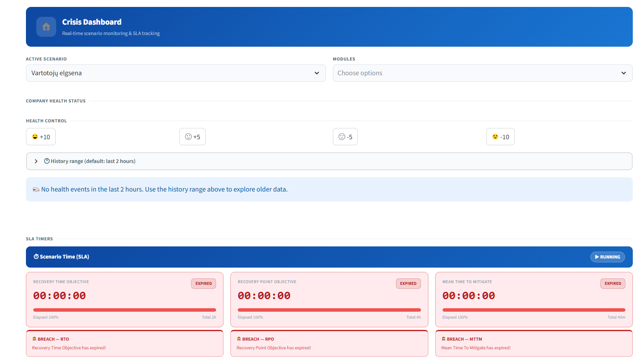Click the RUNNING status button
This screenshot has height=364, width=641.
(608, 257)
